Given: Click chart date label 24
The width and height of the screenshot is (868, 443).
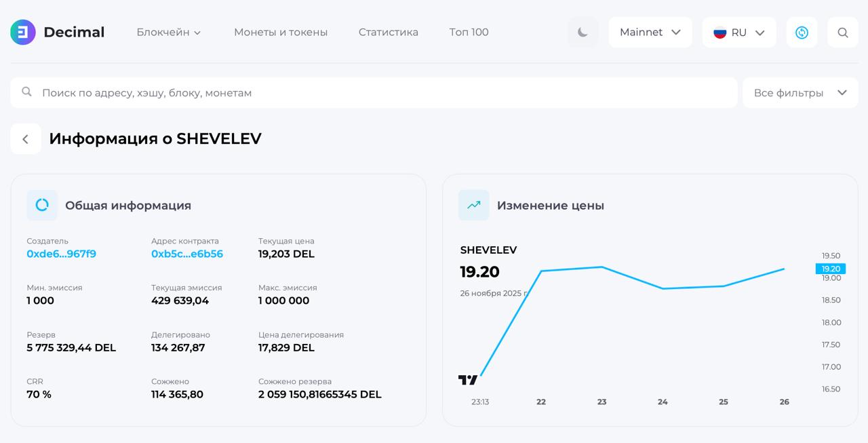Looking at the screenshot, I should coord(663,402).
